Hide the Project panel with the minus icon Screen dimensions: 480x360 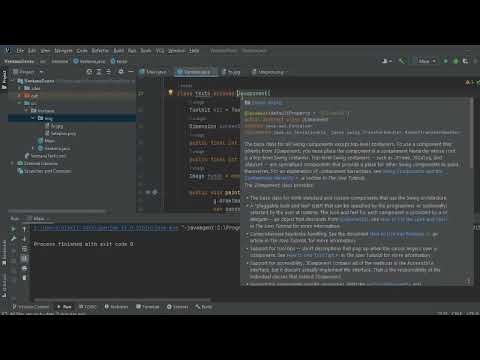coord(131,72)
